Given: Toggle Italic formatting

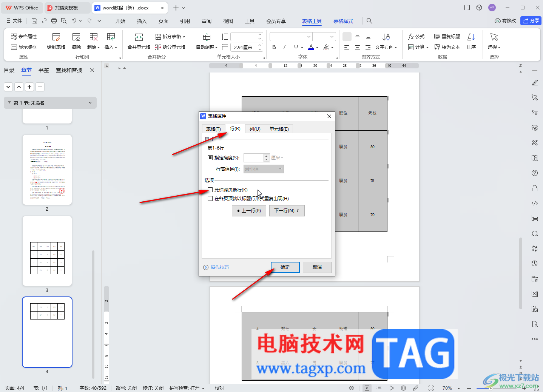Looking at the screenshot, I should [285, 47].
